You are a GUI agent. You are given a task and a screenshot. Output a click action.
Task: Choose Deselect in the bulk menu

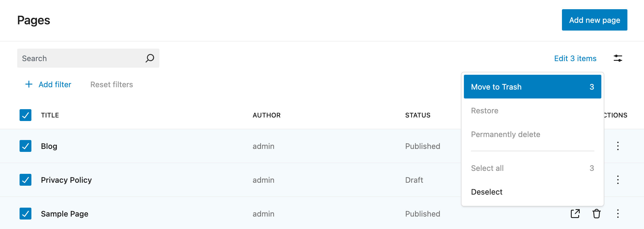tap(532, 192)
